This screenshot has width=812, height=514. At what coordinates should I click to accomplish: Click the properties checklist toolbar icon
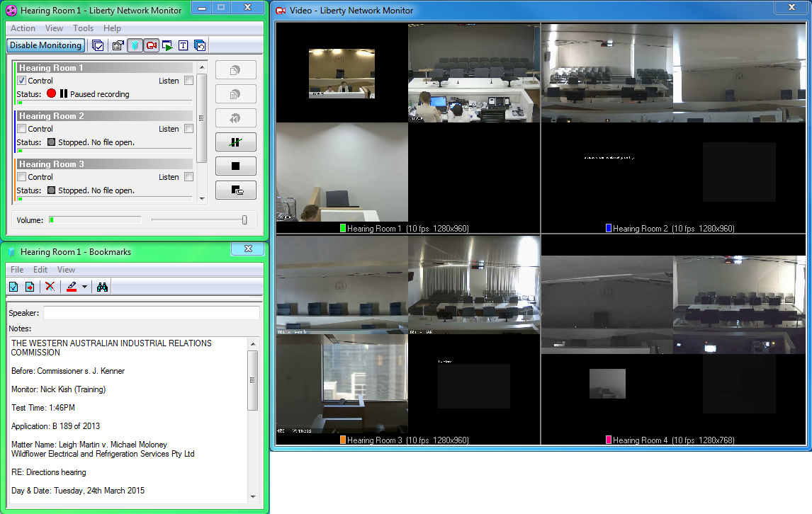[x=118, y=45]
